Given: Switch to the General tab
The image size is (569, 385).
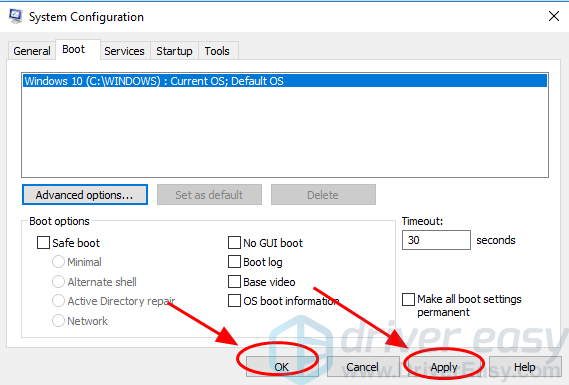Looking at the screenshot, I should 32,51.
